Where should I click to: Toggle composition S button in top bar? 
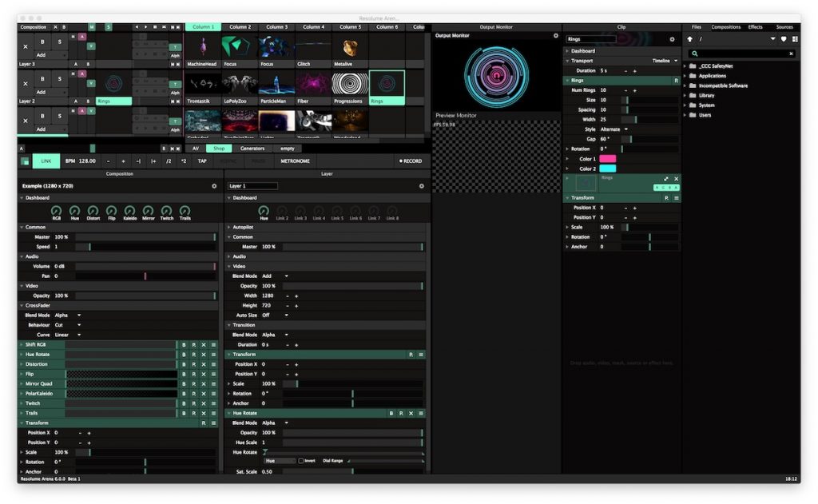109,27
